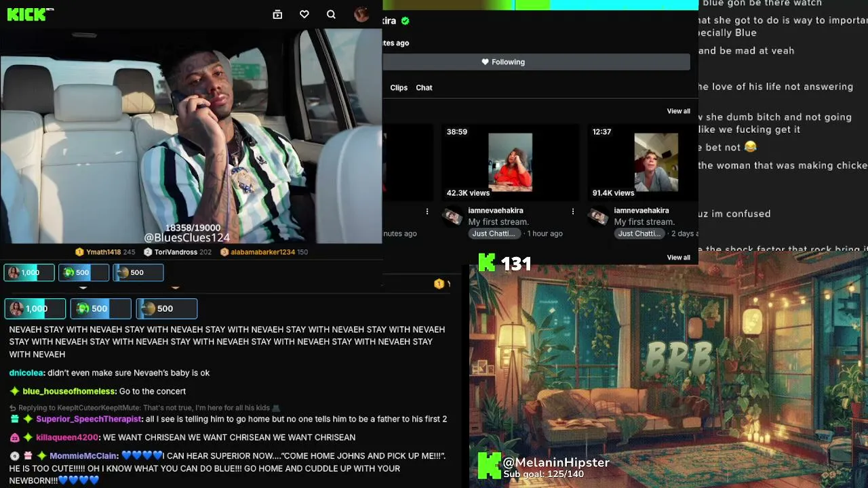868x488 pixels.
Task: Click the username blue_houseofhomeless in chat
Action: [69, 391]
